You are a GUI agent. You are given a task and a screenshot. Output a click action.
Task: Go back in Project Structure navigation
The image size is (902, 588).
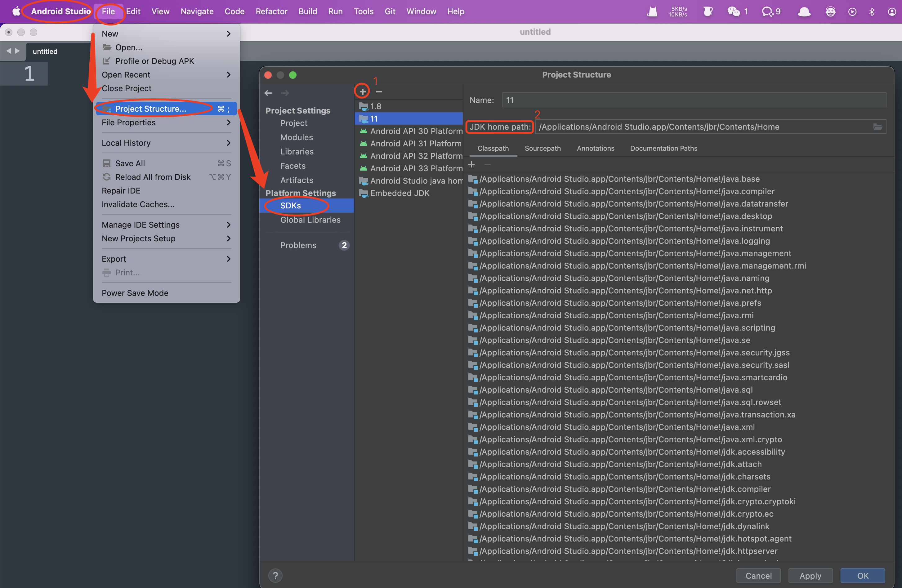pyautogui.click(x=268, y=93)
